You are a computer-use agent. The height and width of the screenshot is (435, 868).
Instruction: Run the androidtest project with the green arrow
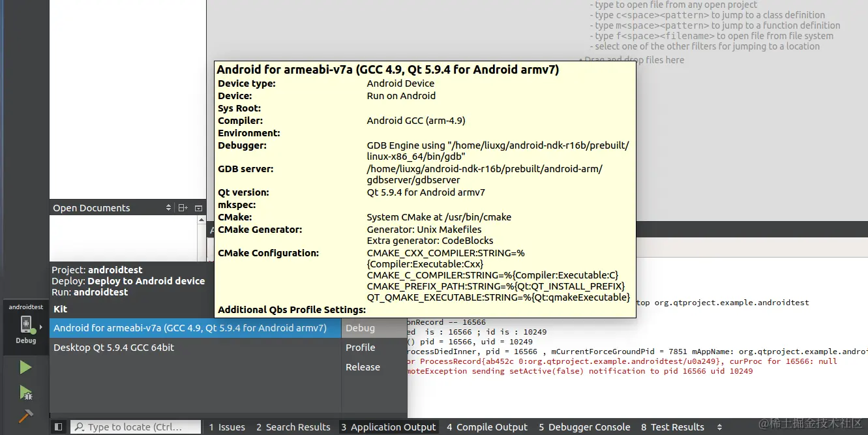point(25,367)
